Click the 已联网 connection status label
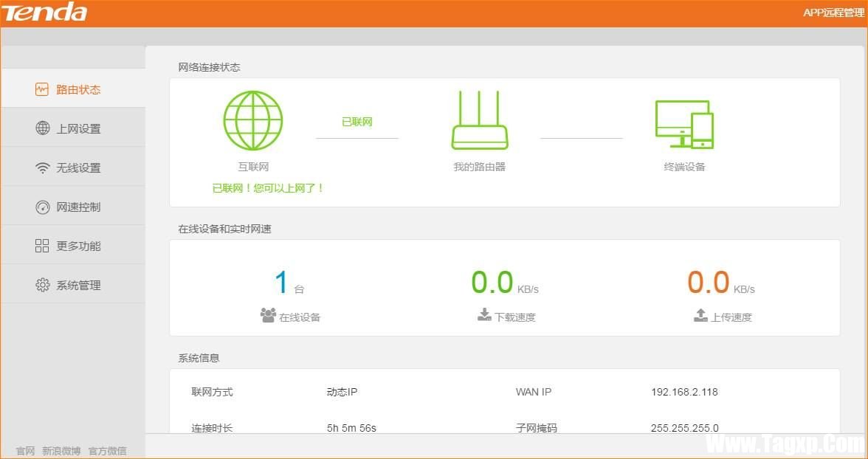The height and width of the screenshot is (459, 868). [357, 122]
